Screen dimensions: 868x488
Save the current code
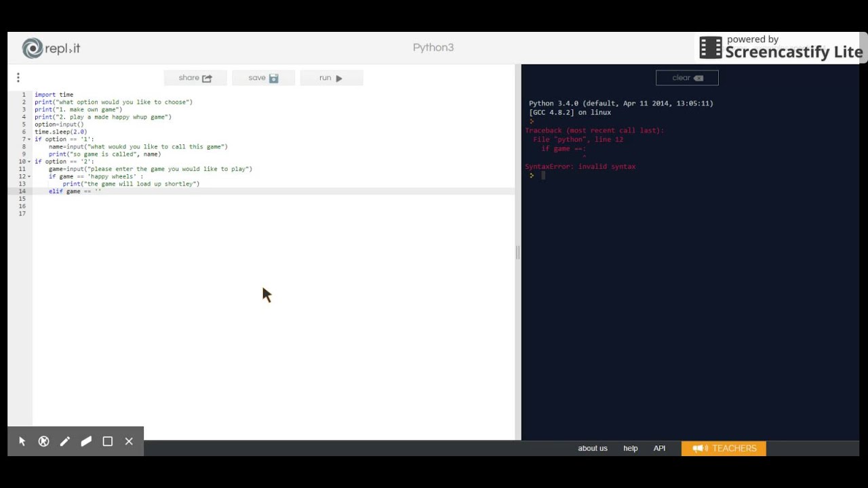263,78
